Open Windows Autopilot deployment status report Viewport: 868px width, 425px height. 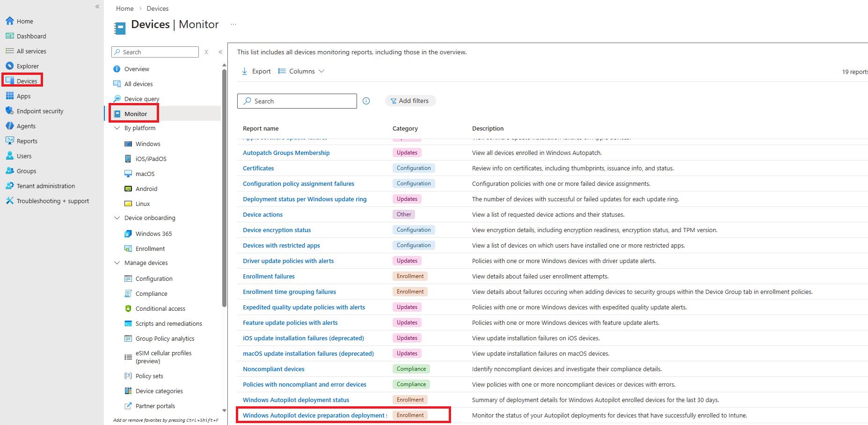[x=296, y=400]
